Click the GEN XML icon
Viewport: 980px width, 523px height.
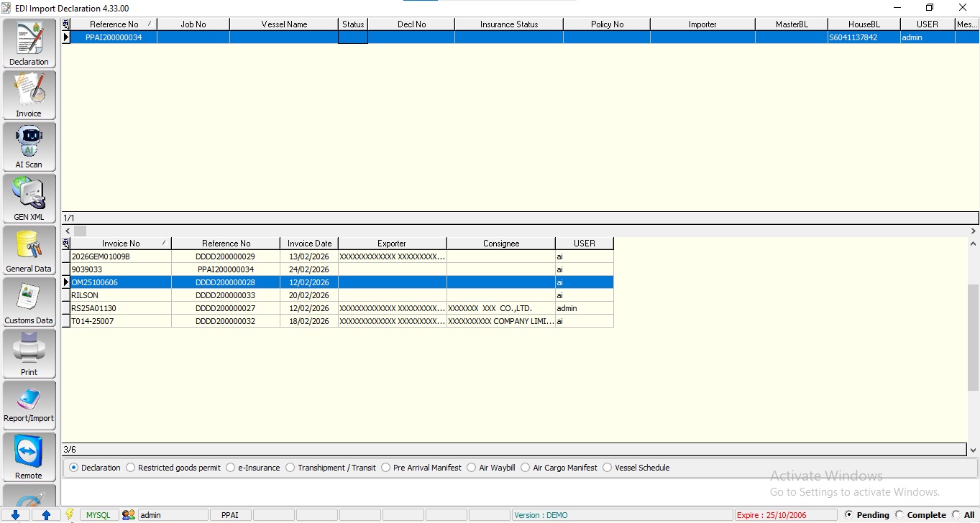(x=29, y=198)
